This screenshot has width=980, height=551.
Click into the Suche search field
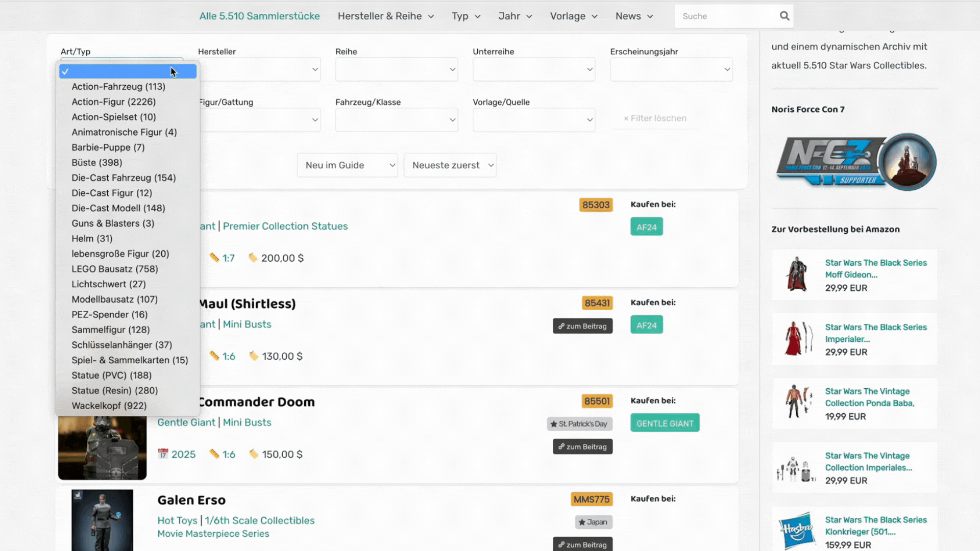(x=725, y=16)
